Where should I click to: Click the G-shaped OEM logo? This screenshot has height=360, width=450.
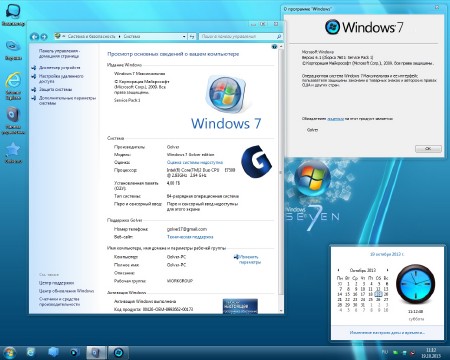coord(256,161)
